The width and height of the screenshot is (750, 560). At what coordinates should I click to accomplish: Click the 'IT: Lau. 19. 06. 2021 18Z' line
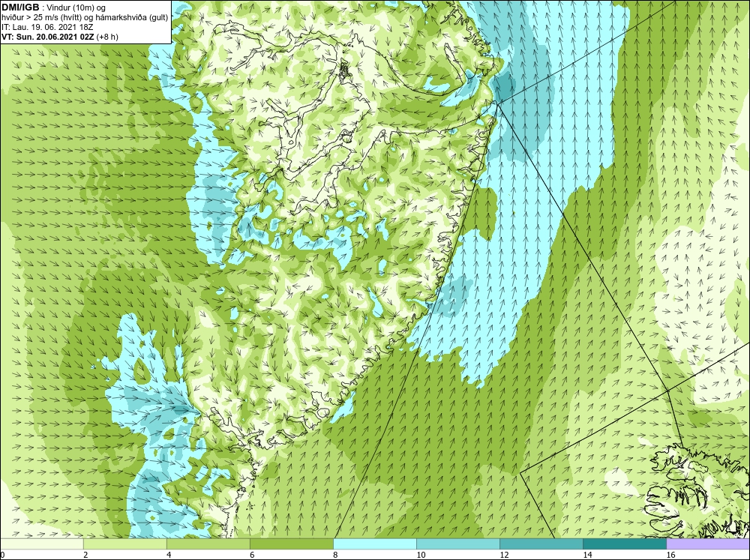click(x=47, y=27)
